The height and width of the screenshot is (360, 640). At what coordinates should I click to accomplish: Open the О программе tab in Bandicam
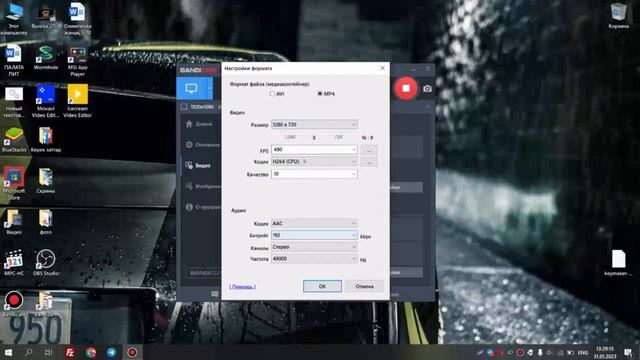tap(200, 207)
